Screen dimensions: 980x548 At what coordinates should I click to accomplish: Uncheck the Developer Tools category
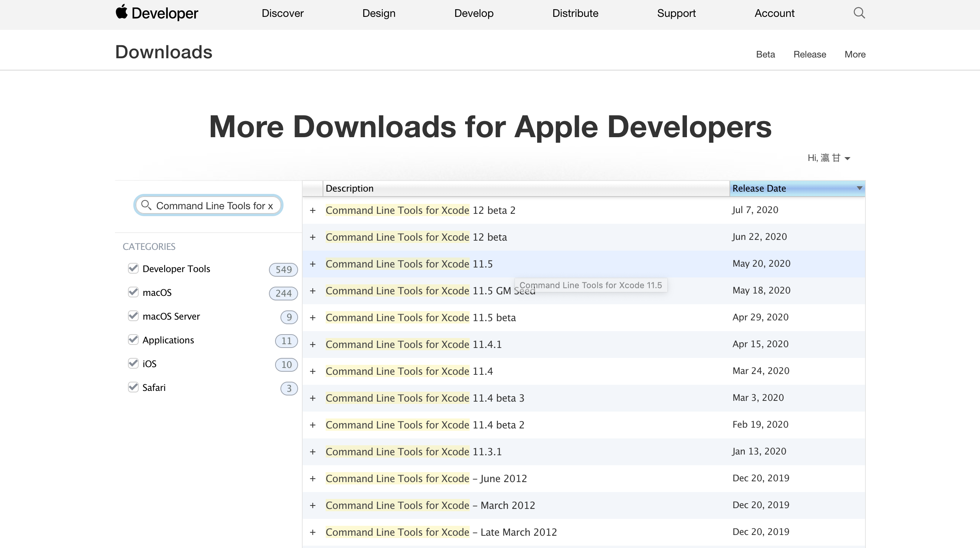point(133,268)
